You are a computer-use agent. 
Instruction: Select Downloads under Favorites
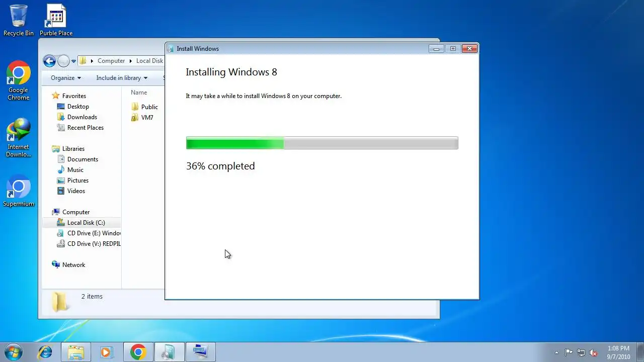[x=82, y=117]
